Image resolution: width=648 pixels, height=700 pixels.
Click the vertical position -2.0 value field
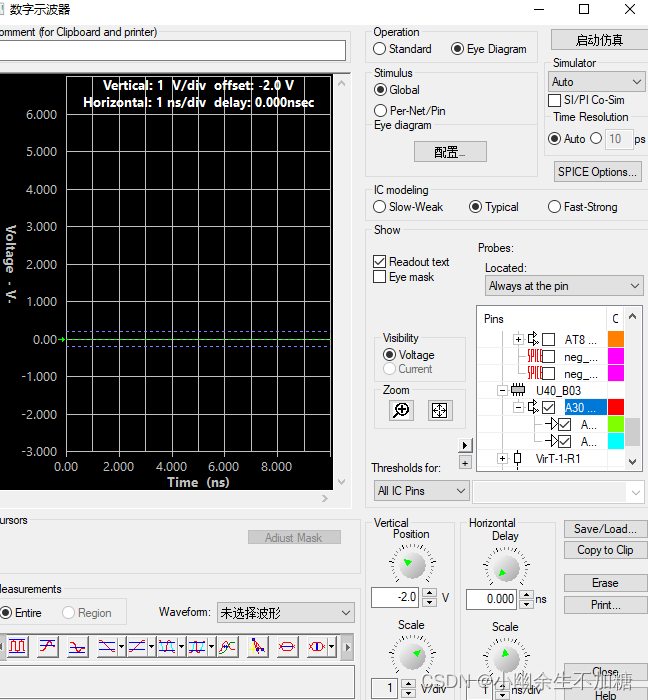pyautogui.click(x=395, y=597)
